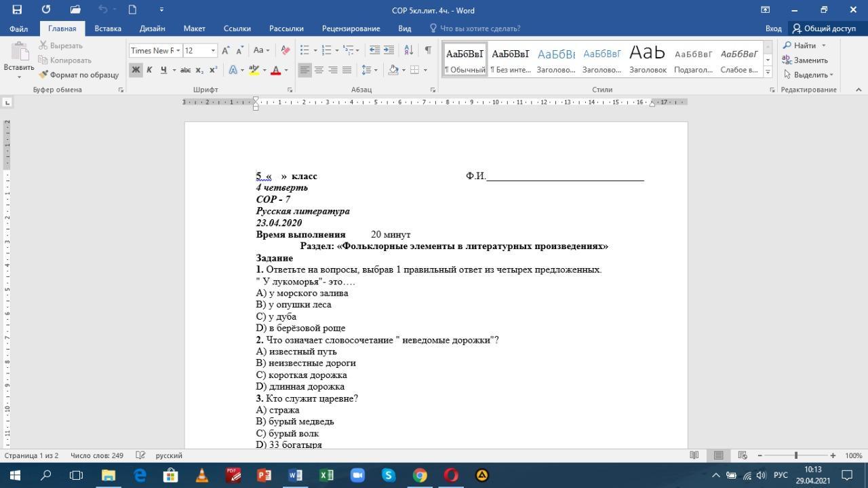Click Формат по образцу button

(79, 75)
